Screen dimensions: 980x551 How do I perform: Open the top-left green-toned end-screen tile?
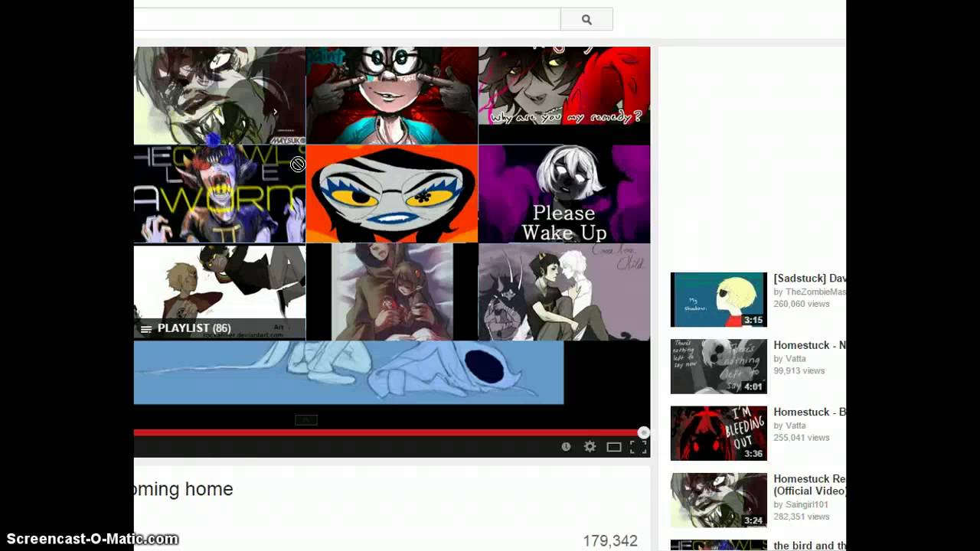tap(220, 95)
